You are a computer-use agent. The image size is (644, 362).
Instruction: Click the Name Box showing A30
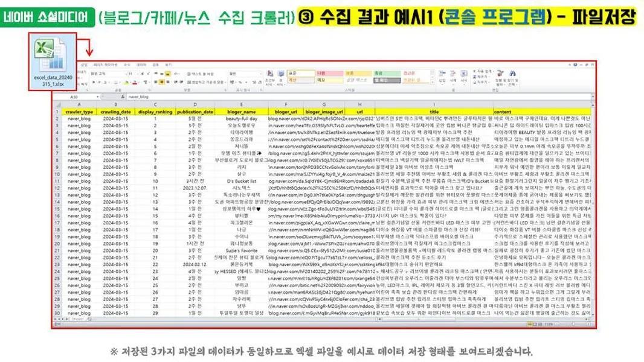(74, 97)
